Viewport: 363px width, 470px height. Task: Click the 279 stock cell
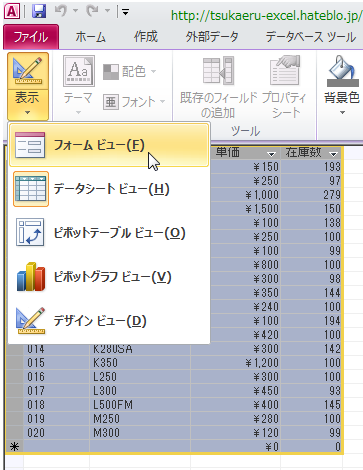(x=311, y=195)
